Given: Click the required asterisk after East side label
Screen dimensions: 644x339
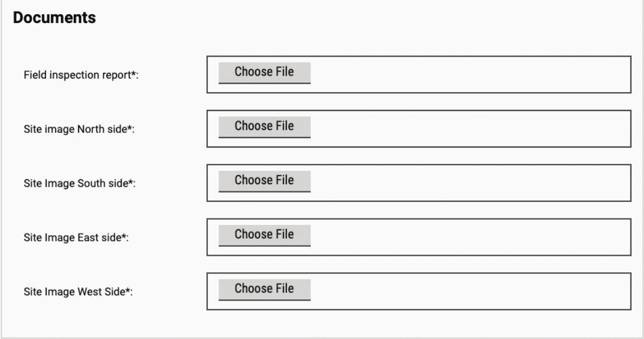Looking at the screenshot, I should (125, 237).
